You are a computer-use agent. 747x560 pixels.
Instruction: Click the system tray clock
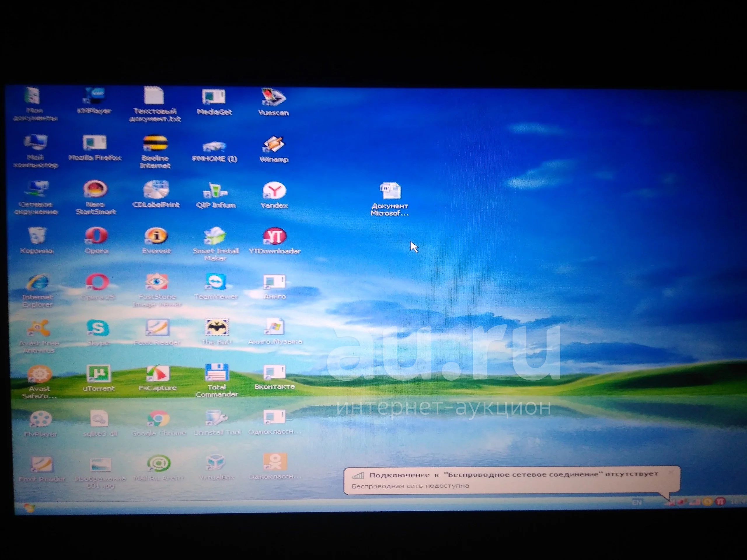tap(738, 502)
